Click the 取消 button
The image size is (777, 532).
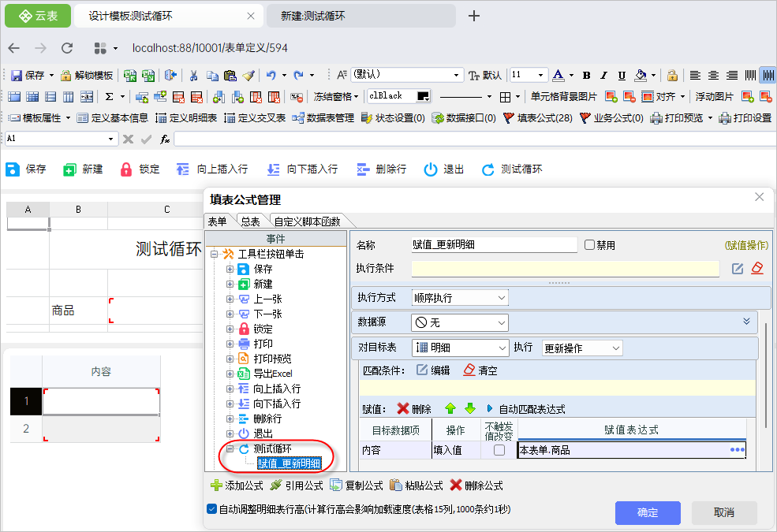(x=724, y=513)
